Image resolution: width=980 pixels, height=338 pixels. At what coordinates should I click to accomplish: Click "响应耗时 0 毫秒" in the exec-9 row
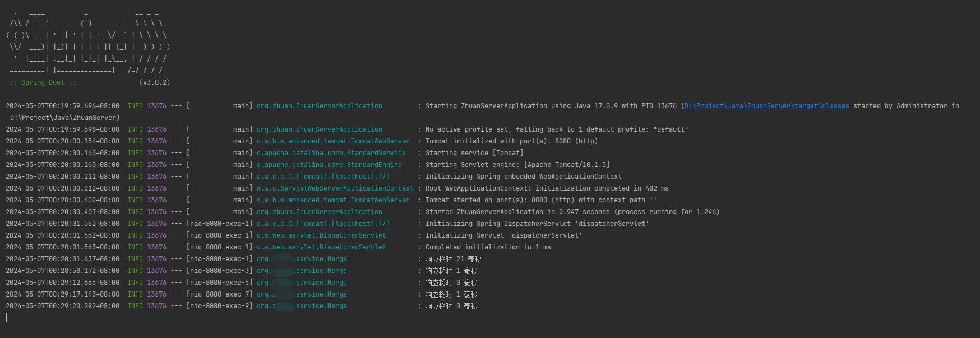[451, 306]
